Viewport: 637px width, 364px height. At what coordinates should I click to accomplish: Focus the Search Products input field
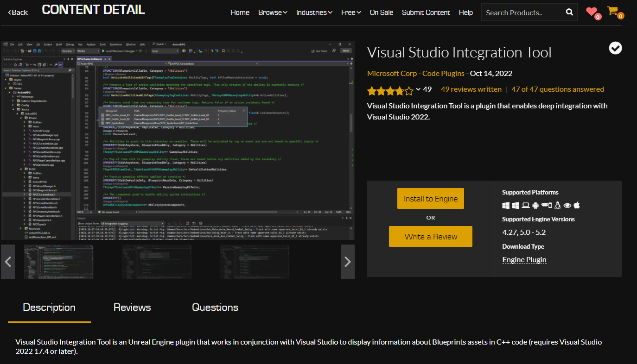[522, 13]
